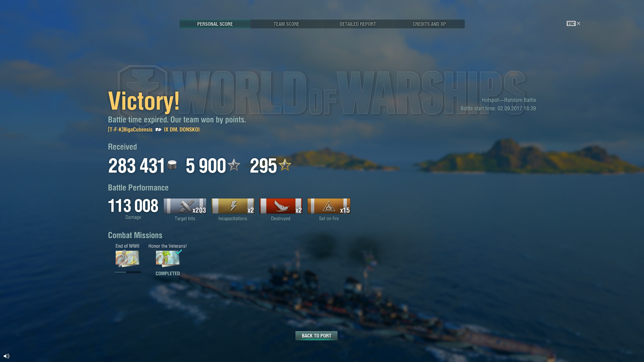Click the gold free XP star icon
The height and width of the screenshot is (362, 644).
coord(285,165)
